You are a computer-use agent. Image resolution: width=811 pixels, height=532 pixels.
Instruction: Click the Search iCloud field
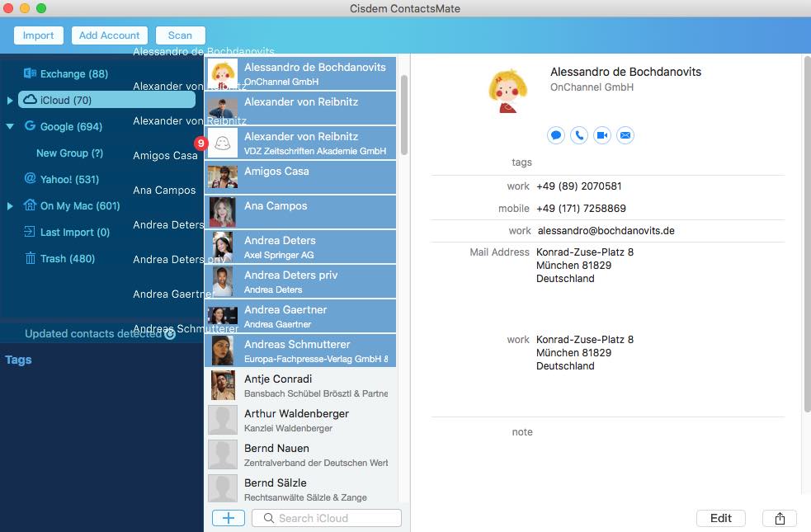point(327,518)
